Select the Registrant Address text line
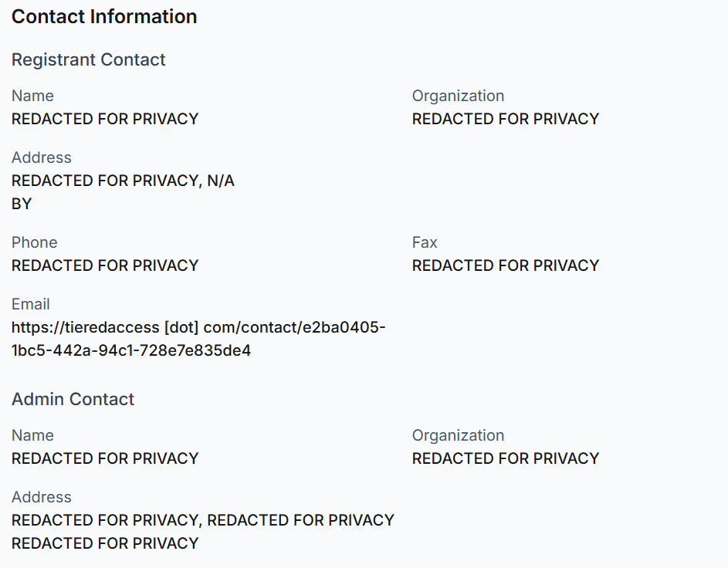This screenshot has height=568, width=728. click(123, 181)
